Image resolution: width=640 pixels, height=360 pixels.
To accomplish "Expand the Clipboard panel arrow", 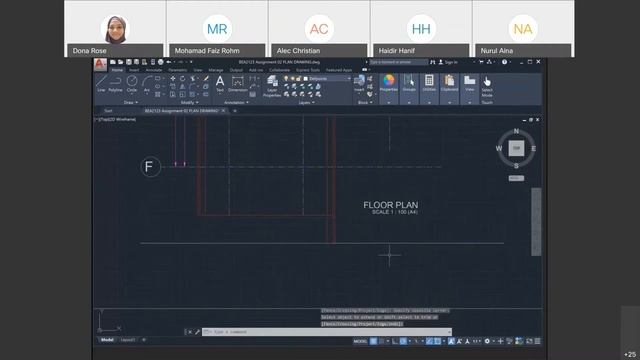I will coord(449,102).
